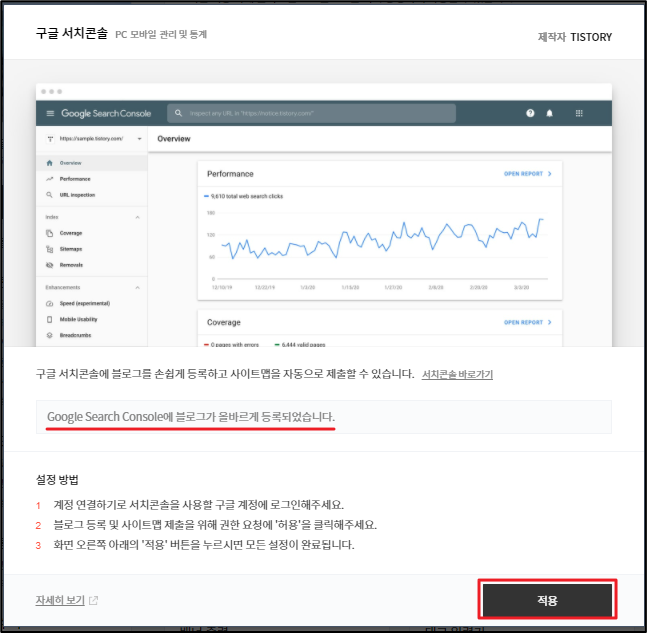Click the external link icon beside 자세히 보기
Viewport: 647px width, 633px height.
pyautogui.click(x=94, y=600)
